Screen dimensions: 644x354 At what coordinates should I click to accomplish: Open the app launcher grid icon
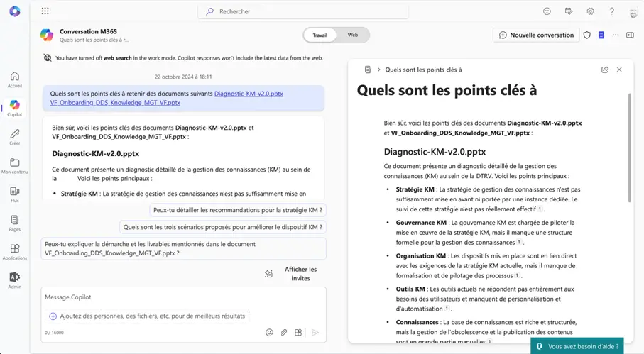[45, 11]
